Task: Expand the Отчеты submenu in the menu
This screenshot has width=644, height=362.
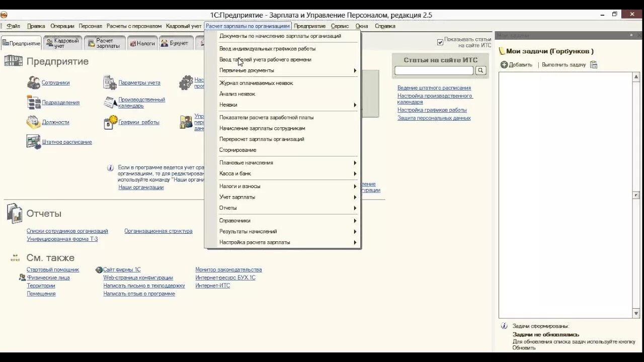Action: pos(289,208)
